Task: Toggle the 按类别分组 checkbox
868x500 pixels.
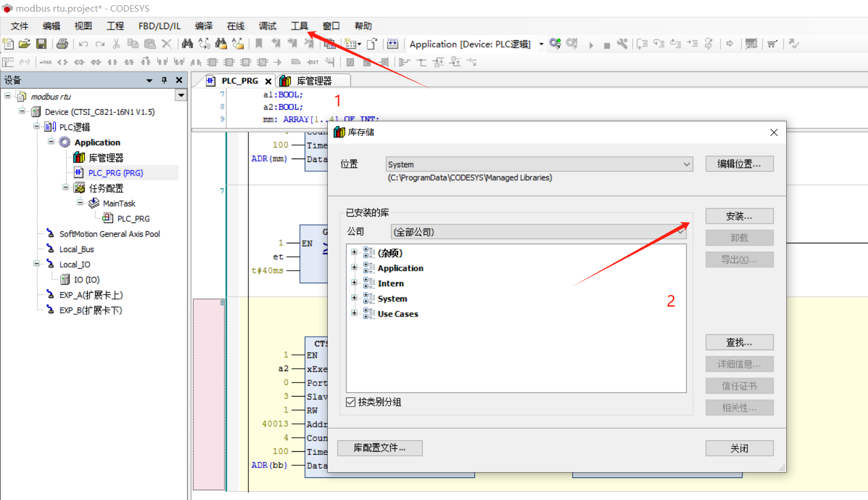Action: tap(350, 402)
